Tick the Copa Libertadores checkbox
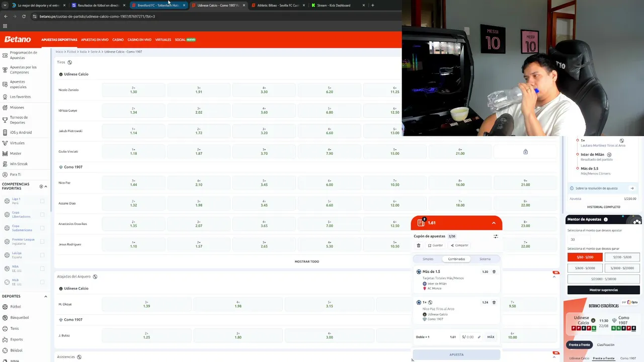Viewport: 644px width, 362px height. (x=42, y=215)
